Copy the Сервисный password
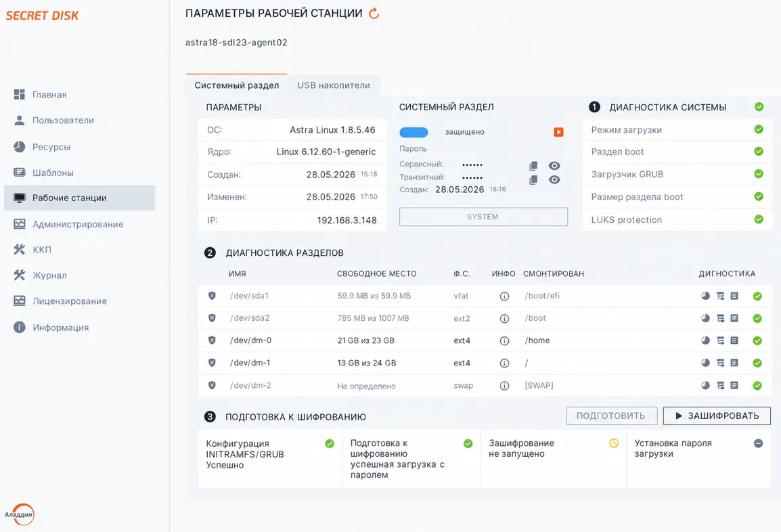The height and width of the screenshot is (532, 781). (x=533, y=165)
